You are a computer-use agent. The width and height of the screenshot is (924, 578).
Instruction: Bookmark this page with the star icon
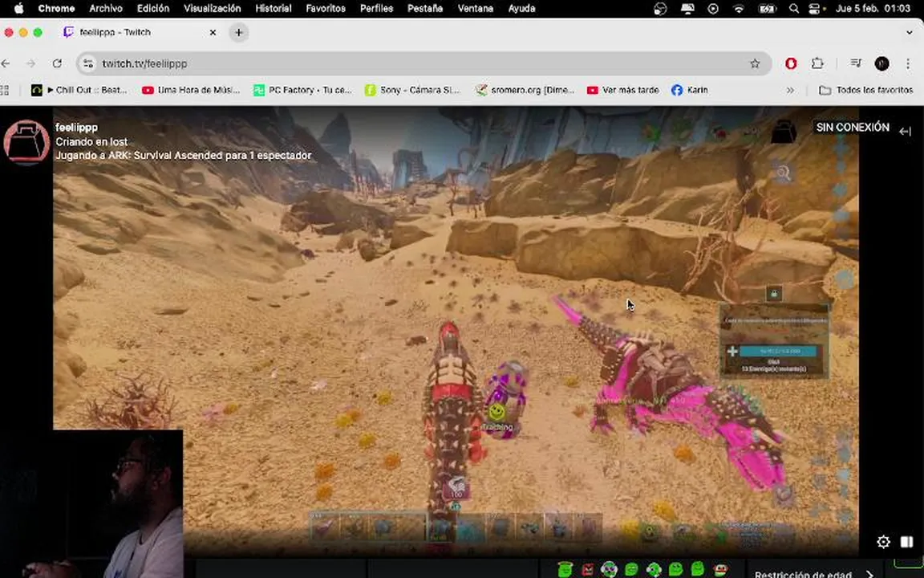(755, 63)
